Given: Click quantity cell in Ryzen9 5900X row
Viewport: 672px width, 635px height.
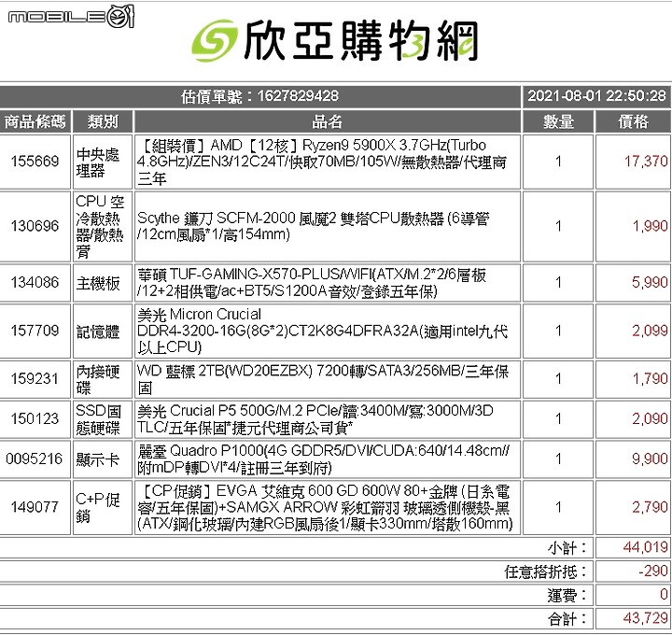Looking at the screenshot, I should pyautogui.click(x=558, y=162).
